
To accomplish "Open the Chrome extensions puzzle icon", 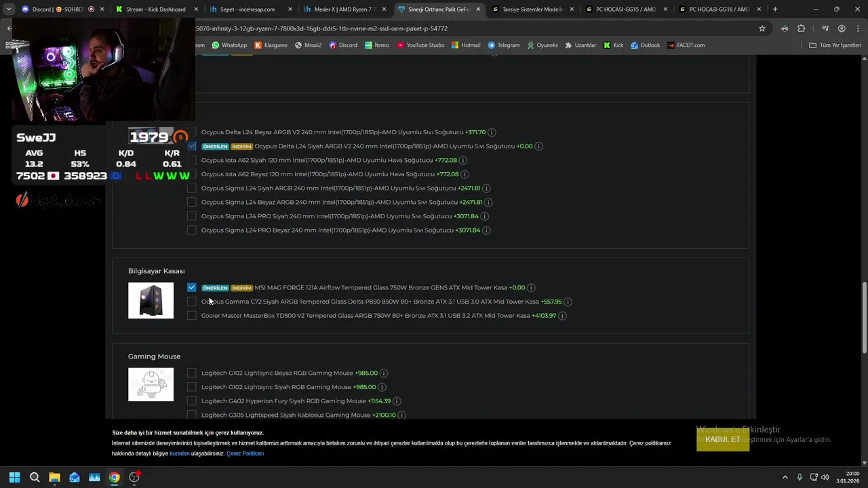I will tap(802, 28).
